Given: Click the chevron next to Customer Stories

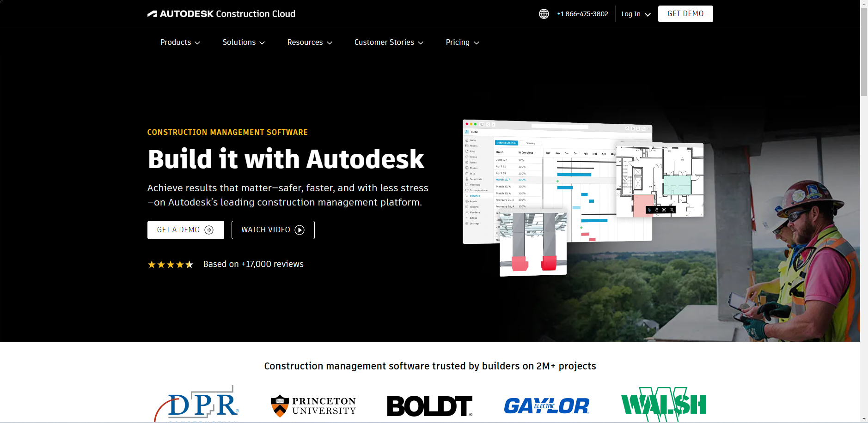Looking at the screenshot, I should [x=421, y=43].
